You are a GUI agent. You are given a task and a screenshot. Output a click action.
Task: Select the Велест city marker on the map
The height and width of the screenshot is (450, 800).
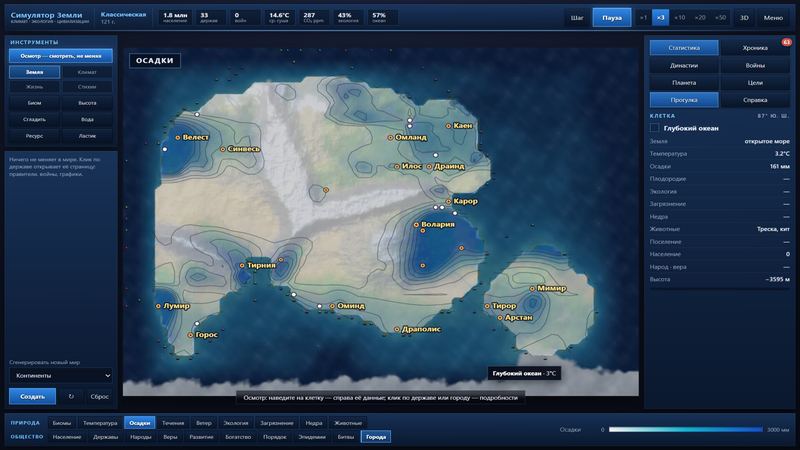click(x=178, y=137)
